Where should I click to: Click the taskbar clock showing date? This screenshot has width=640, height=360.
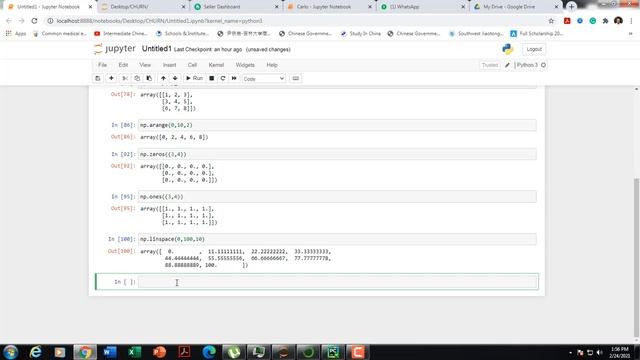620,353
